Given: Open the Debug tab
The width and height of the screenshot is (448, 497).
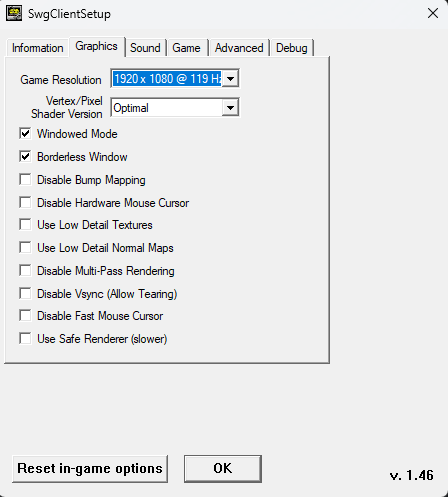Looking at the screenshot, I should point(292,48).
